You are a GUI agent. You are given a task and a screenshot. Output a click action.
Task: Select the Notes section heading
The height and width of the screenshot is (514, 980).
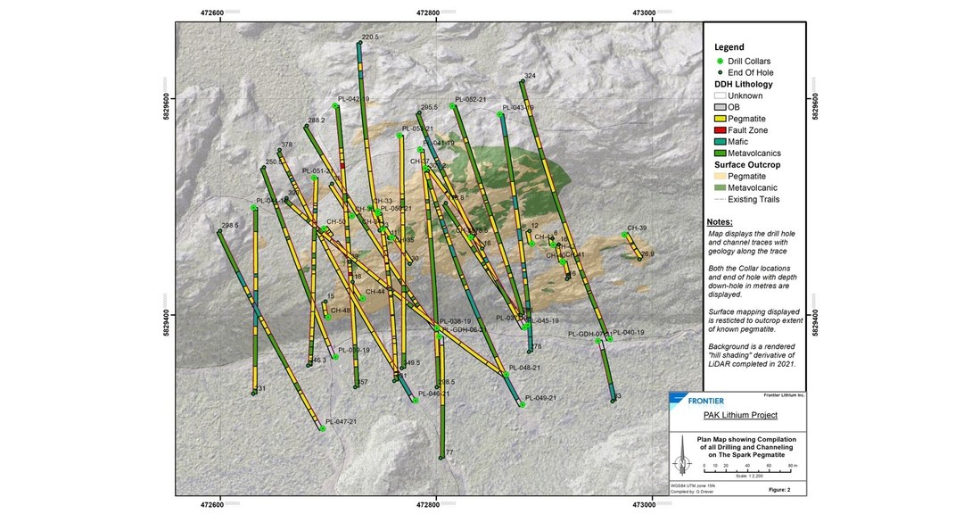(722, 220)
